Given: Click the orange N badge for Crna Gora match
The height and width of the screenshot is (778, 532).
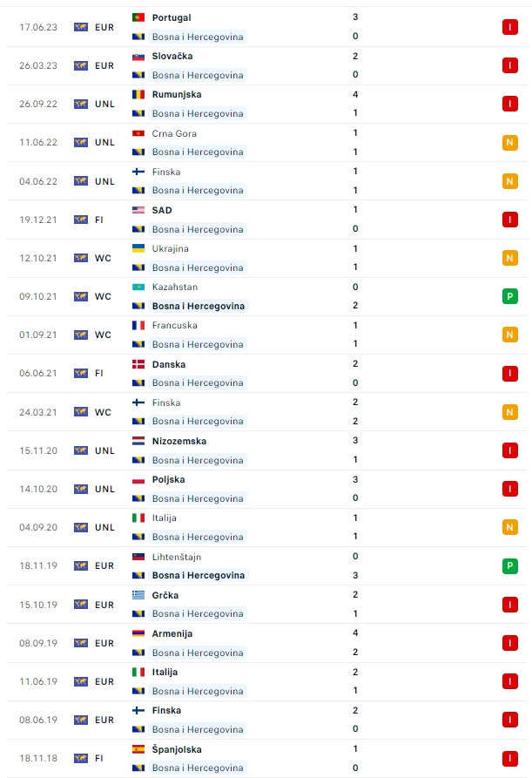Looking at the screenshot, I should pyautogui.click(x=510, y=143).
